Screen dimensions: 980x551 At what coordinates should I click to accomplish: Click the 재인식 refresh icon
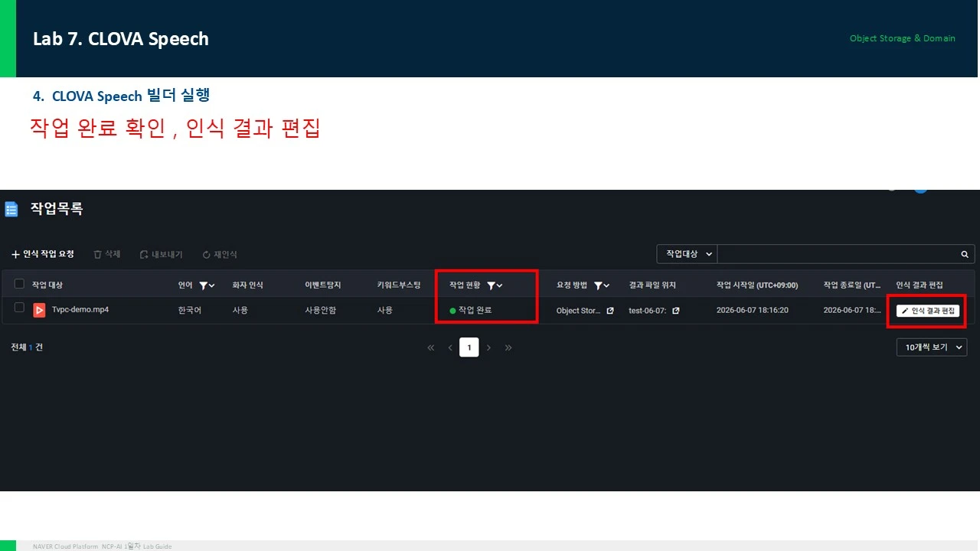coord(206,254)
